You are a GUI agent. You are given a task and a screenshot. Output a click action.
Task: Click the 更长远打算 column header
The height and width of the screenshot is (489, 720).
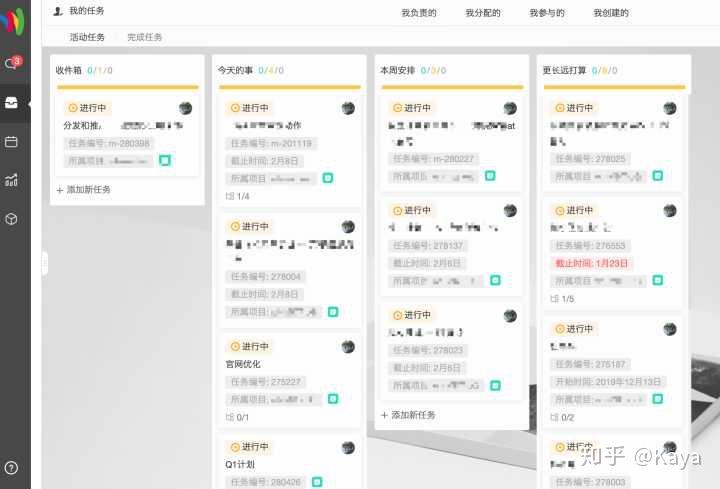point(564,70)
